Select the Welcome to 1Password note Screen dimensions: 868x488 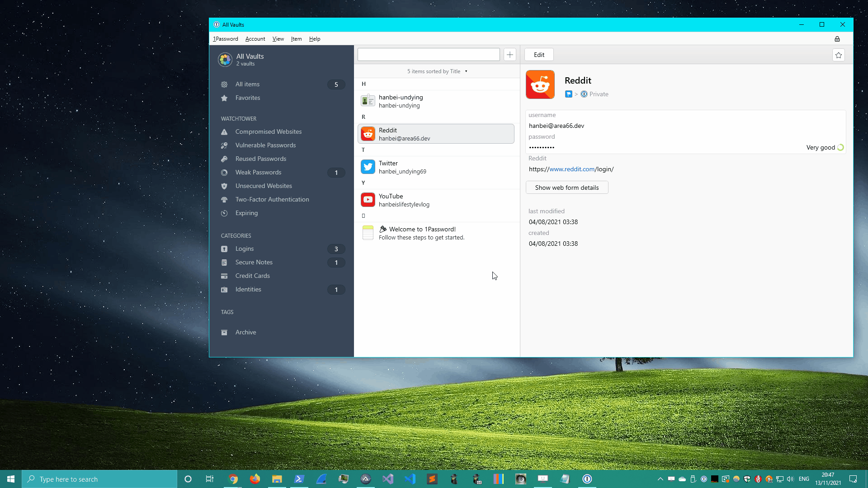point(436,233)
